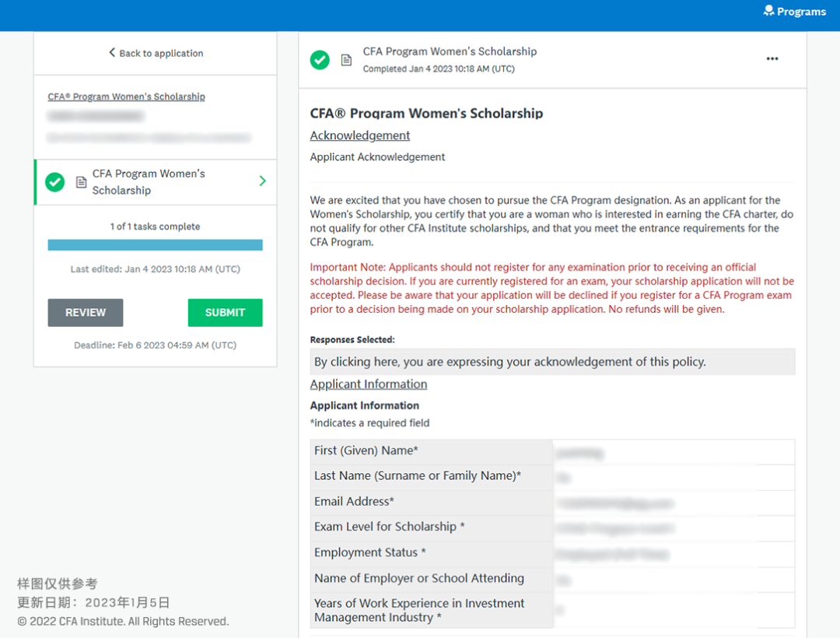840x638 pixels.
Task: Select the acknowledgement response box
Action: 552,362
